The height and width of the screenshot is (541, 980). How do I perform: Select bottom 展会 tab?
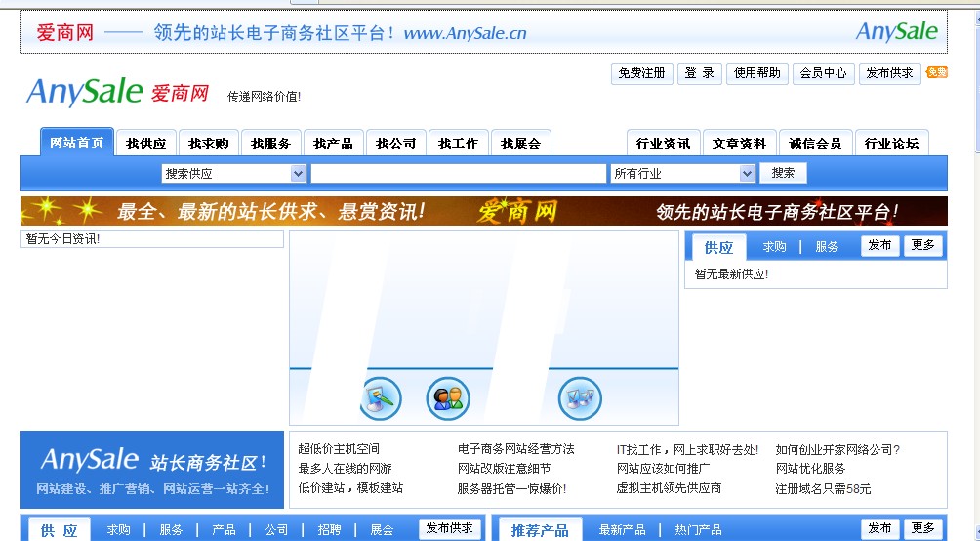[382, 529]
